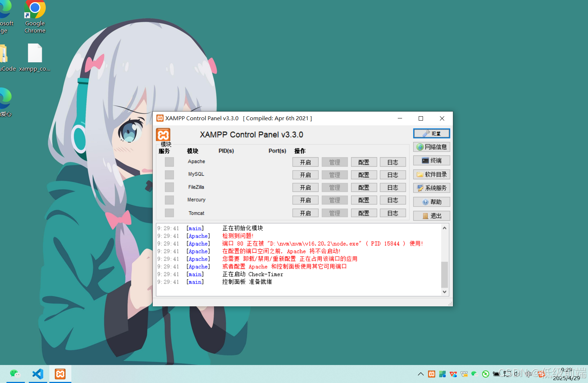Click log line '正在启动 Check-Timer'
Viewport: 588px width, 383px height.
[x=253, y=274]
